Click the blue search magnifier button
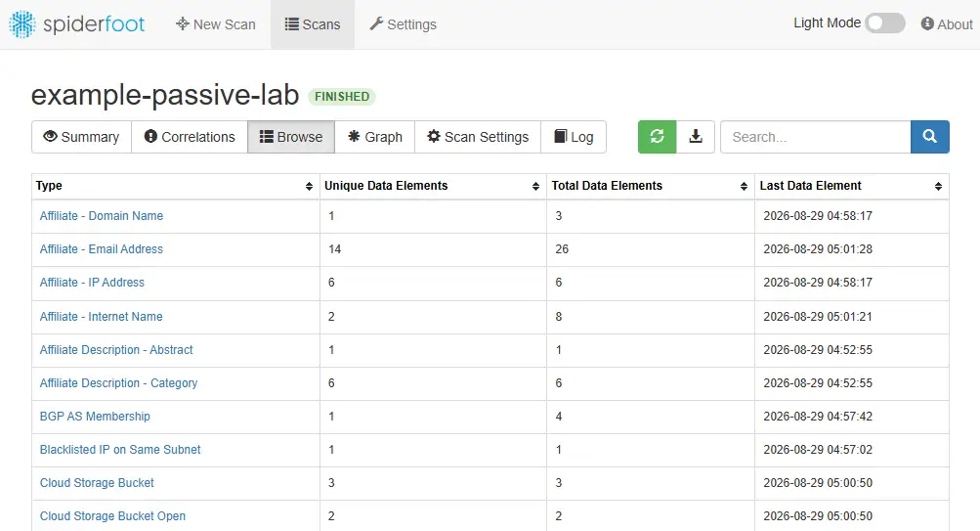The height and width of the screenshot is (531, 980). tap(930, 137)
